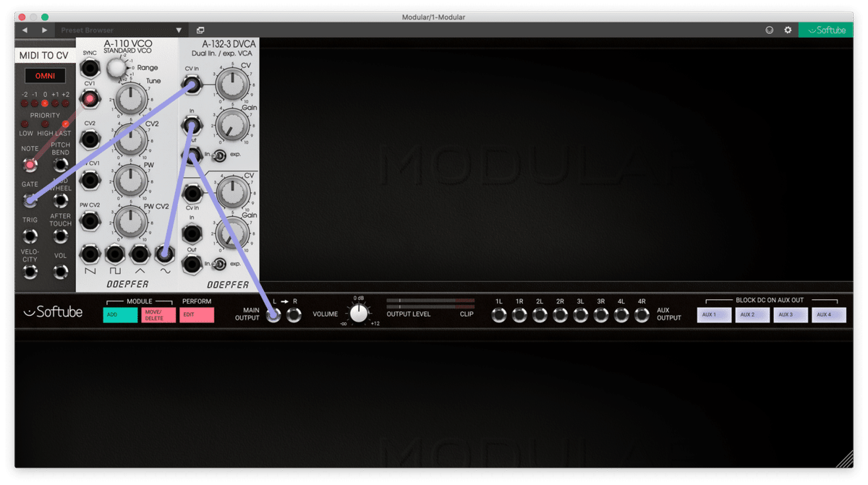The width and height of the screenshot is (868, 485).
Task: Open the OMNI MIDI channel selector
Action: 46,76
